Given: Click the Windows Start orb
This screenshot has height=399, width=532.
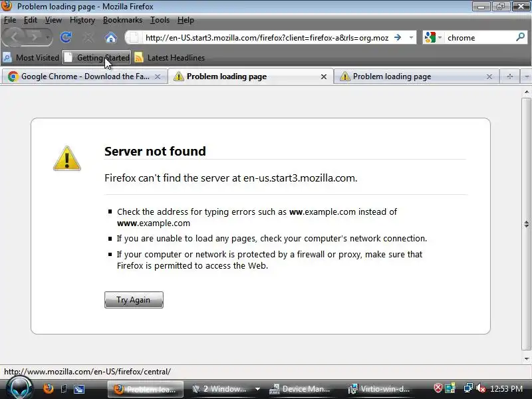Looking at the screenshot, I should [19, 388].
